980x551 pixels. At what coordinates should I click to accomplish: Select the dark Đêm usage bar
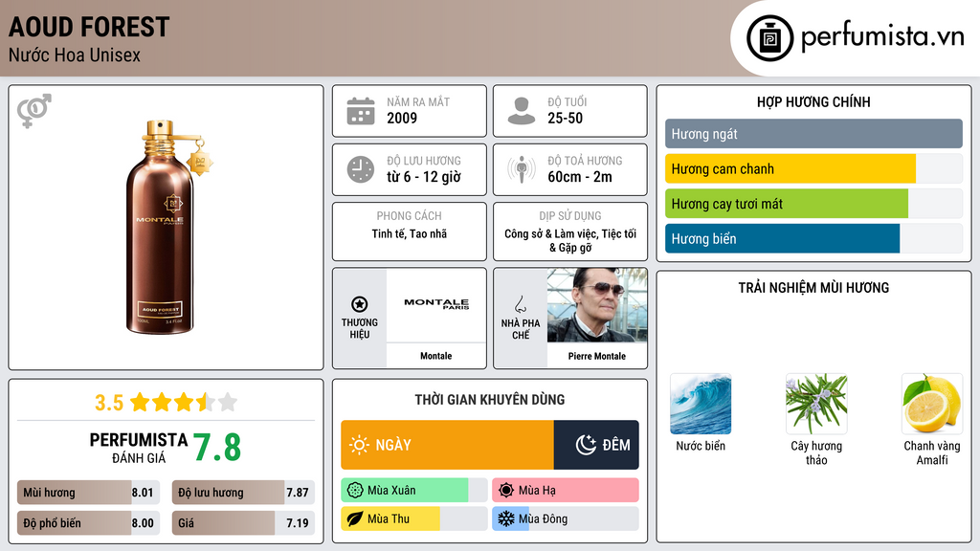pos(596,445)
